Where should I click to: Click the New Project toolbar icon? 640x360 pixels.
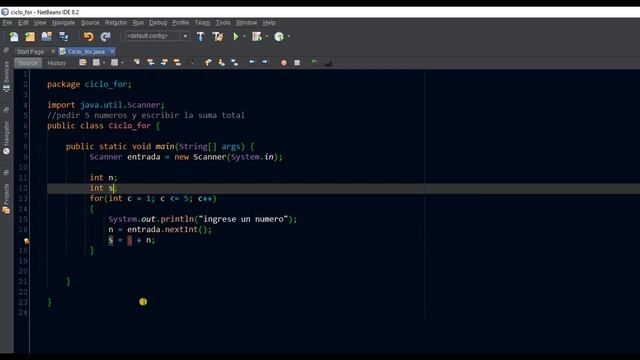coord(30,37)
